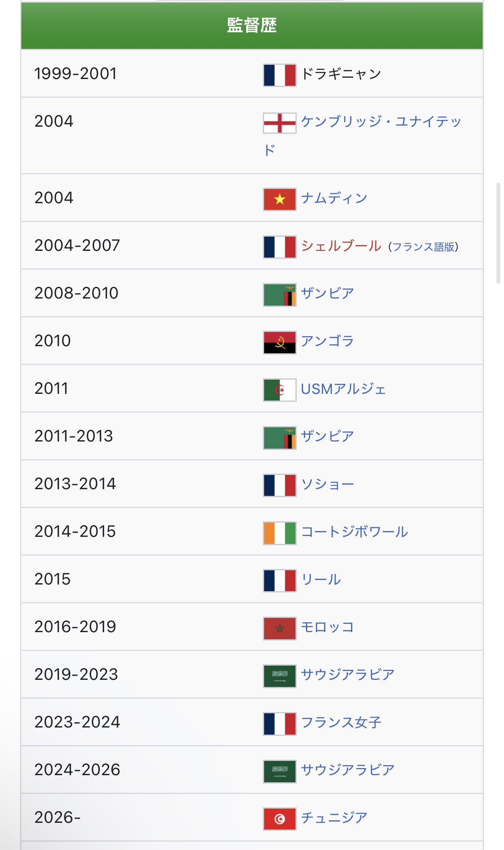The height and width of the screenshot is (850, 504).
Task: Open the コートジボワール link
Action: point(354,531)
